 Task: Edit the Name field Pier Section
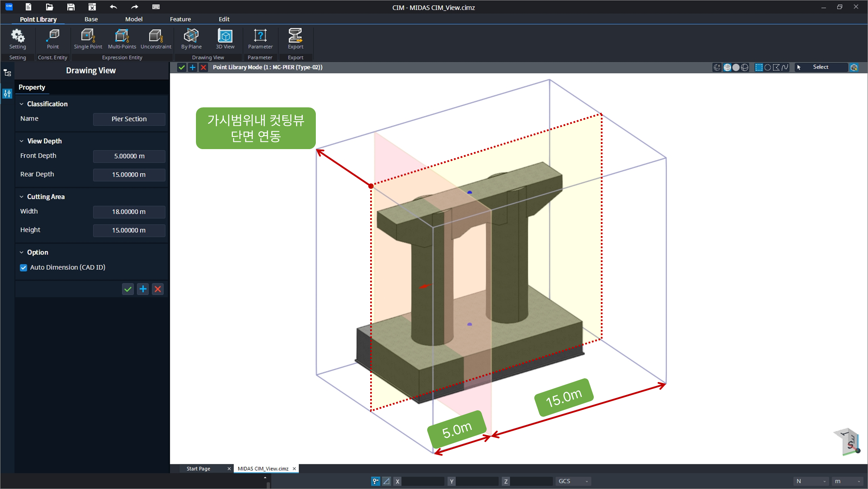[x=129, y=119]
